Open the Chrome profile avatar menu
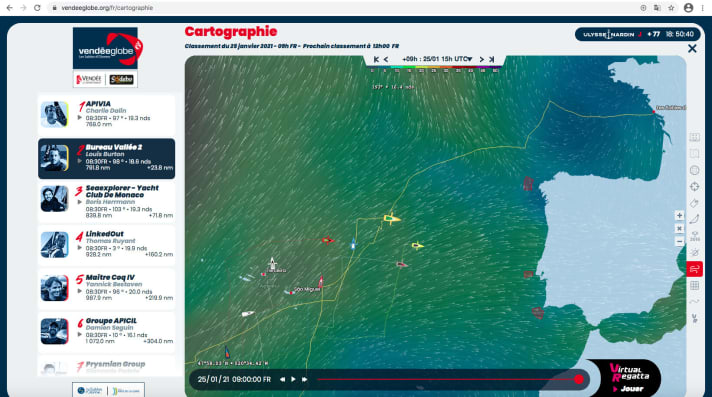 [688, 8]
